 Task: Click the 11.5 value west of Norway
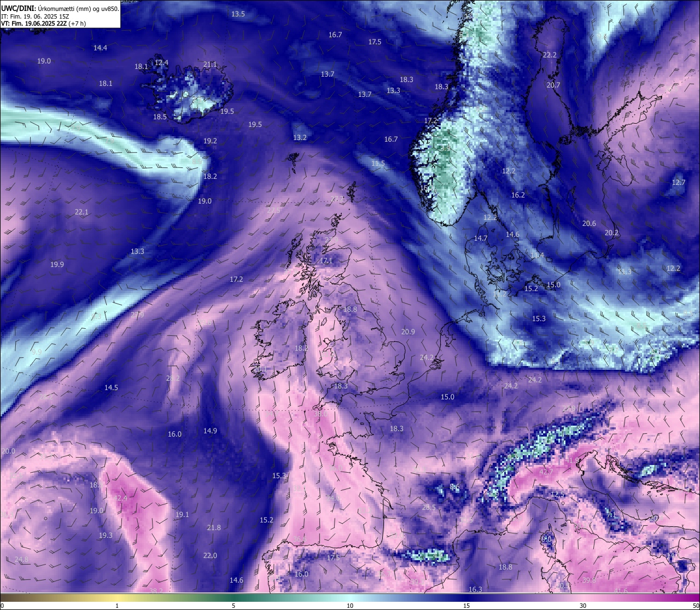tap(378, 163)
